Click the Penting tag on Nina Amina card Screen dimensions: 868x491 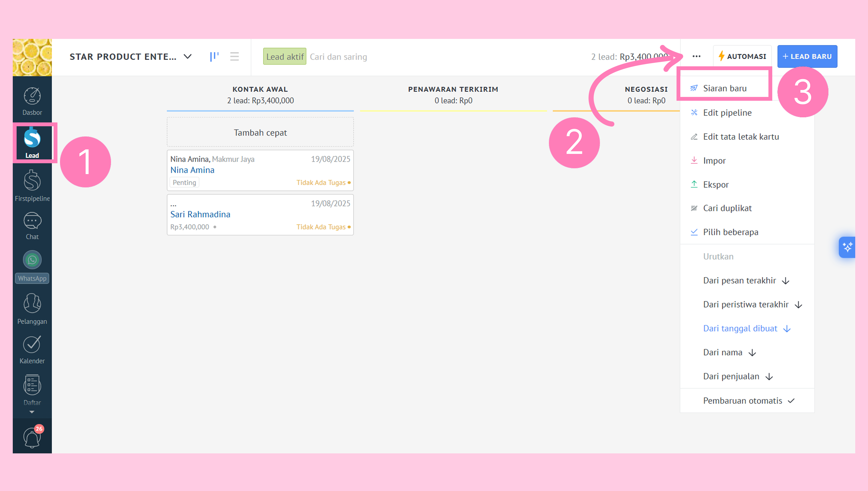184,182
